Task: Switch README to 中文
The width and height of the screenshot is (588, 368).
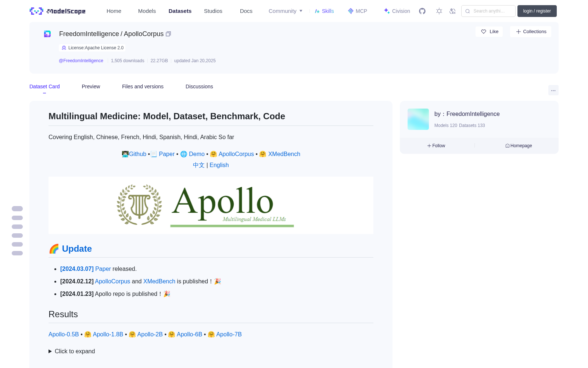Action: [199, 165]
